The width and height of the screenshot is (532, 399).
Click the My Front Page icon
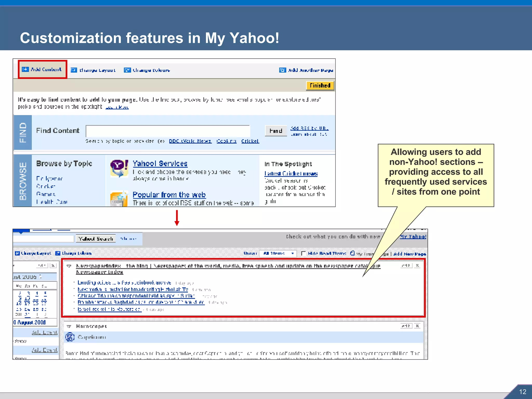click(352, 253)
